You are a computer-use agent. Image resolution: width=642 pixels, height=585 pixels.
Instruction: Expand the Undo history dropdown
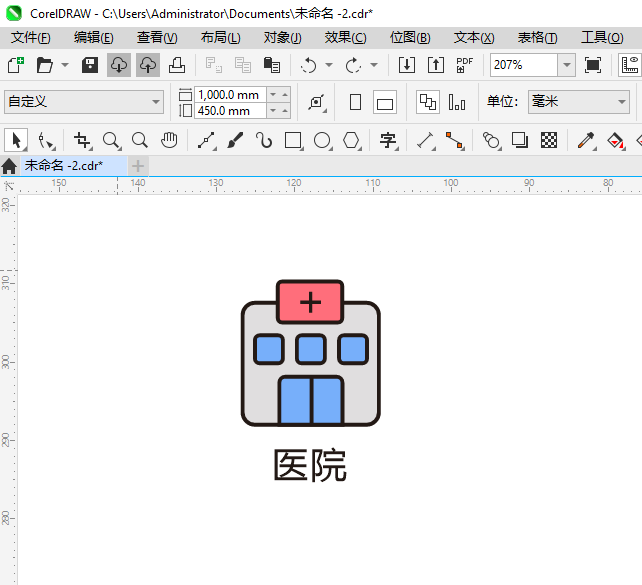[329, 65]
